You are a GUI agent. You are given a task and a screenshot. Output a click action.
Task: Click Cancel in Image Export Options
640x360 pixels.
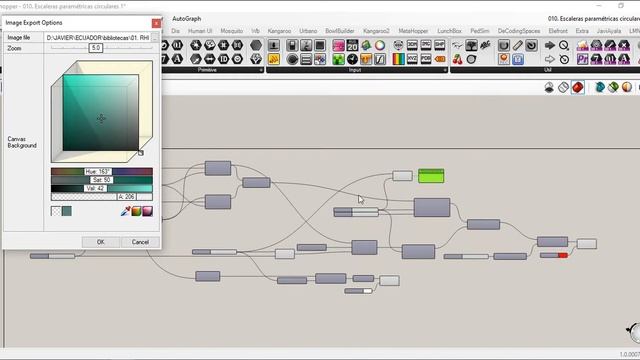point(140,242)
